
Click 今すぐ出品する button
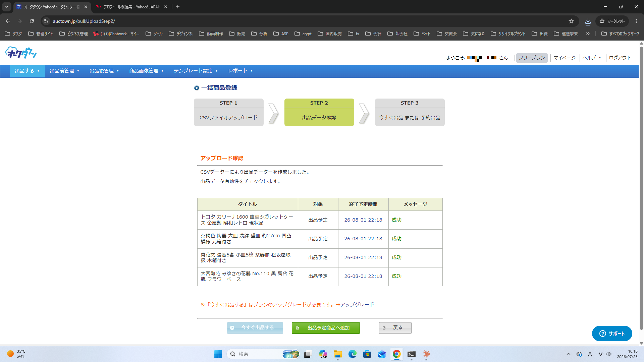coord(255,328)
